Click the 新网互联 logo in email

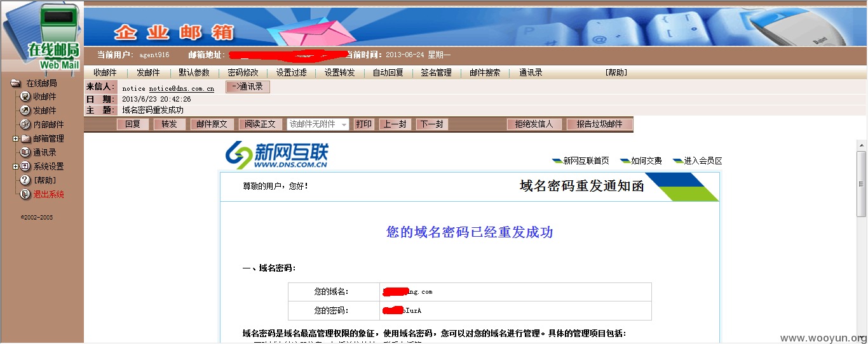click(x=278, y=155)
